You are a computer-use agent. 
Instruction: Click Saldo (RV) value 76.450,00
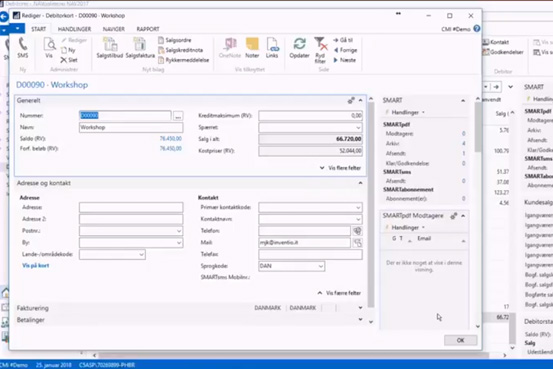coord(171,139)
